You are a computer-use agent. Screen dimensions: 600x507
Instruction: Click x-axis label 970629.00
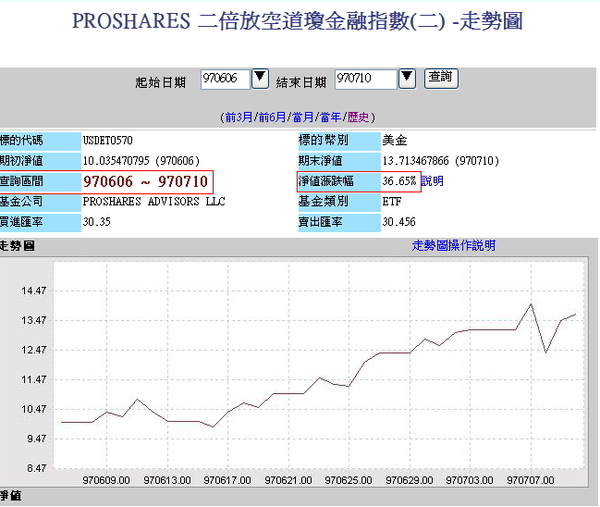pos(409,480)
